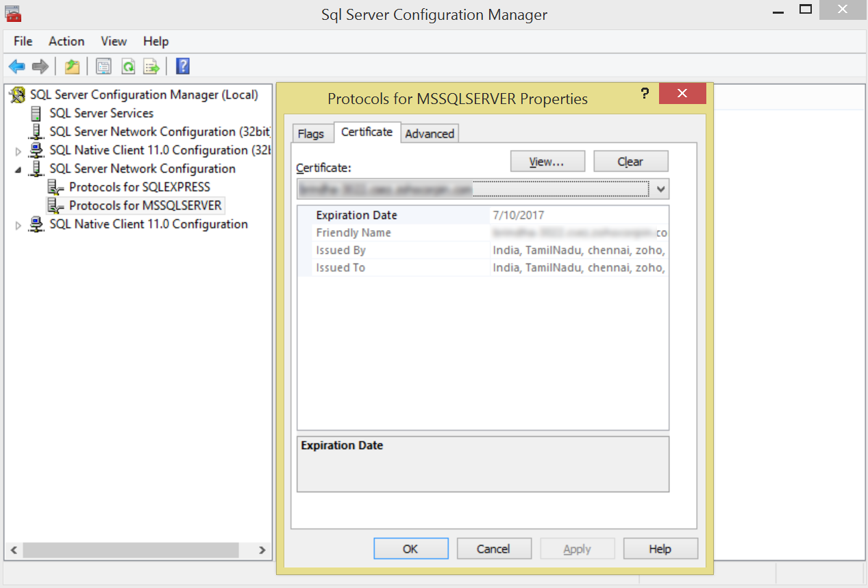Click the Issued By property row
This screenshot has width=868, height=588.
tap(483, 250)
